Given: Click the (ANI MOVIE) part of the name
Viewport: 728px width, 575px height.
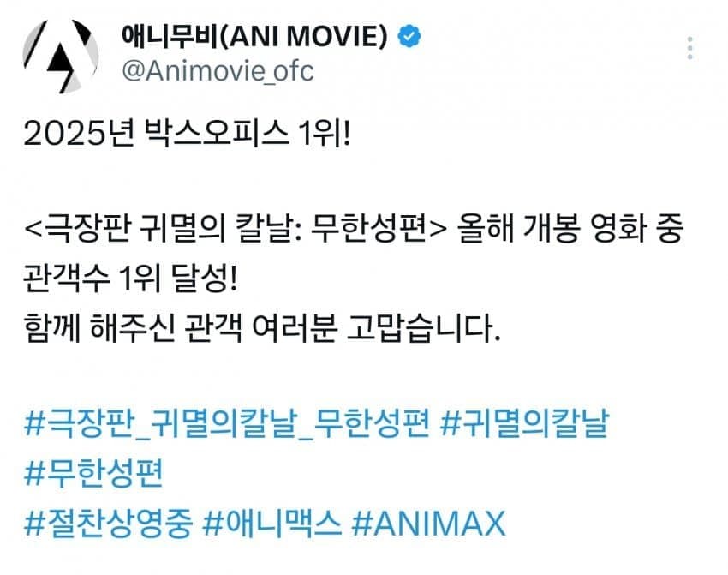Looking at the screenshot, I should point(302,37).
